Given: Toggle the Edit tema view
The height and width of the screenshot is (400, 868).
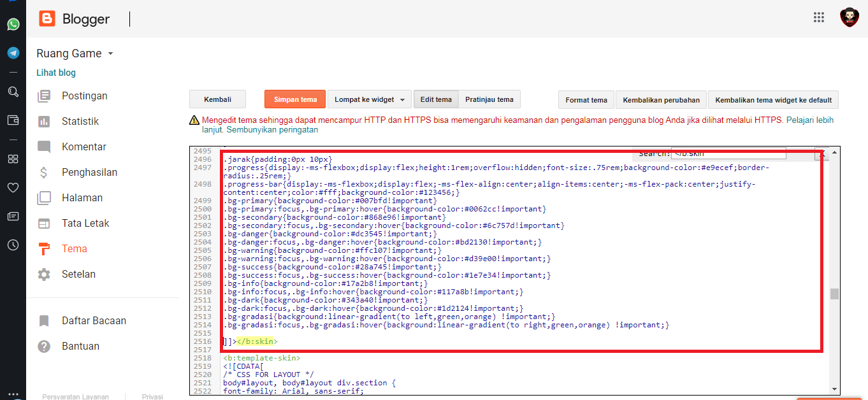Looking at the screenshot, I should [436, 99].
